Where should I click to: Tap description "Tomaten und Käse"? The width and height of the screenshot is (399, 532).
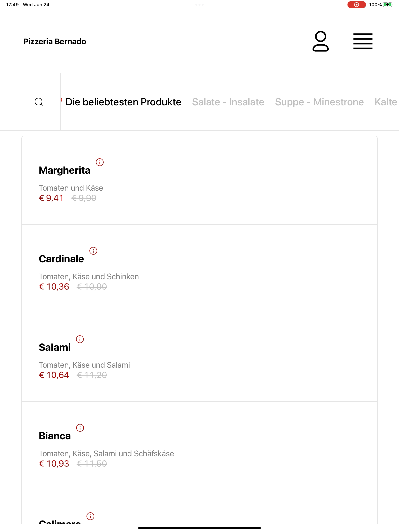pos(71,188)
